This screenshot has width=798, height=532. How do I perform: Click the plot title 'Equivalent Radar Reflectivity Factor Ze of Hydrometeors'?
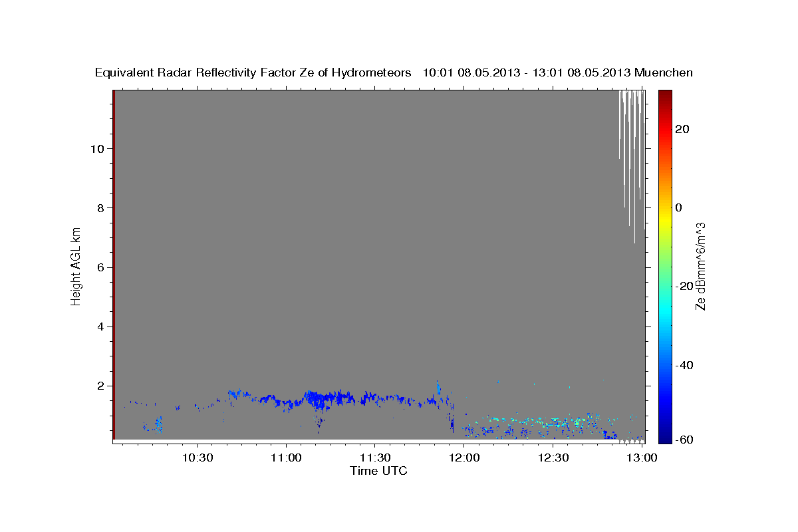click(253, 73)
